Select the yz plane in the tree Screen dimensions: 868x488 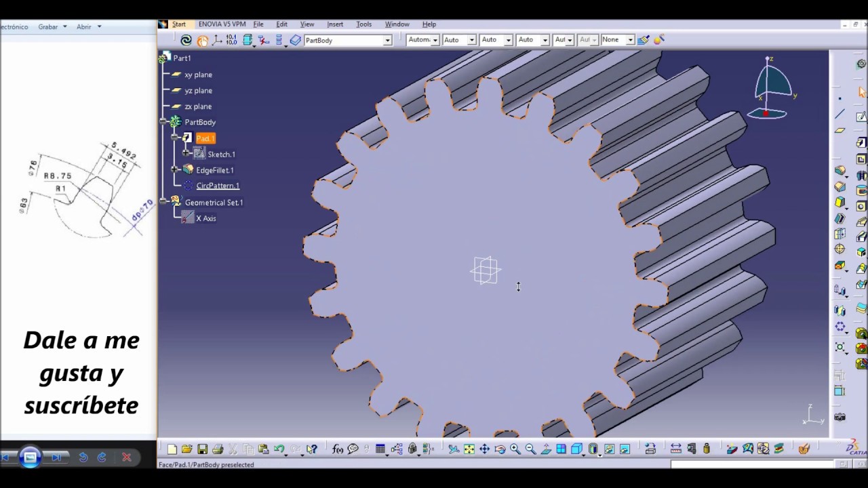coord(198,90)
